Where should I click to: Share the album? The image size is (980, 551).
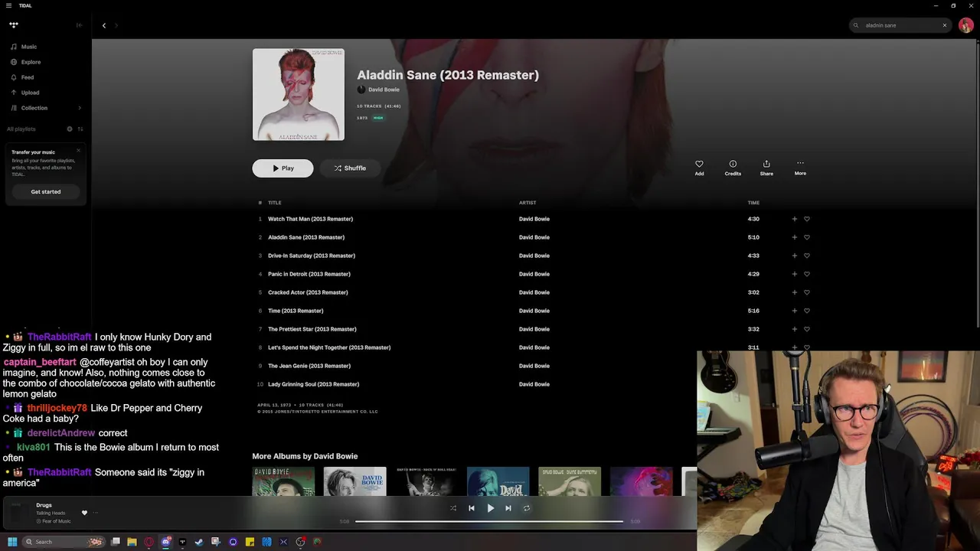[x=766, y=168]
